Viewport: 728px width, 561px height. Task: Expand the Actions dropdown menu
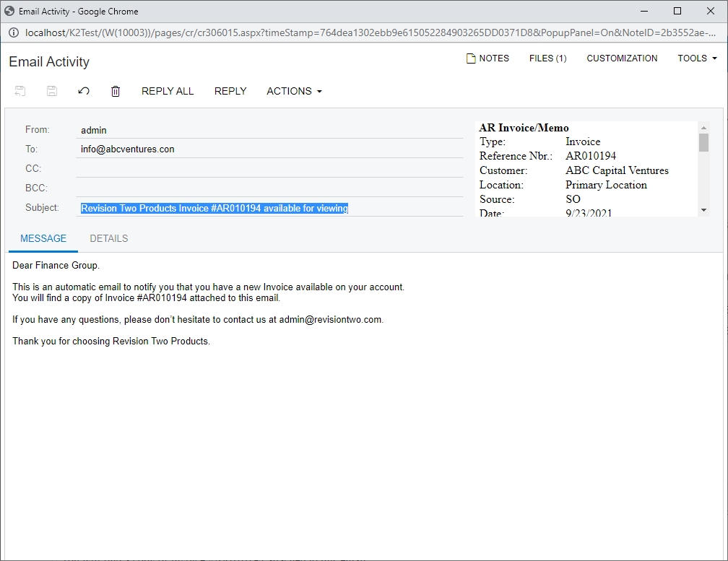pos(294,91)
